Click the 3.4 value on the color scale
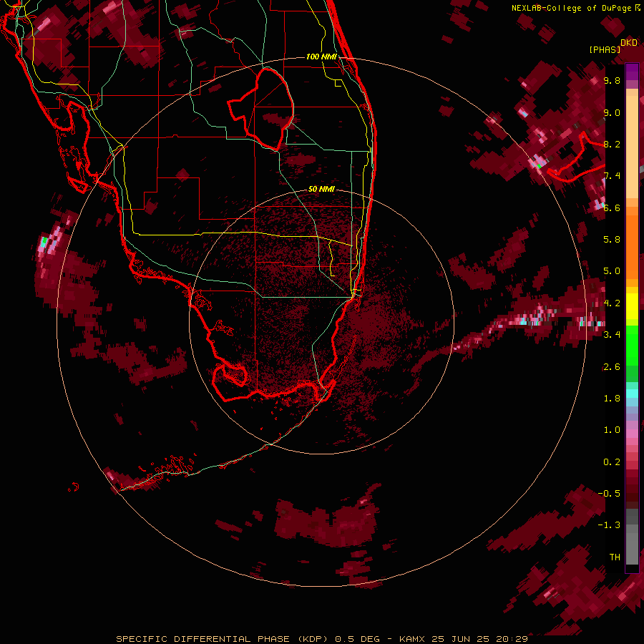This screenshot has width=644, height=644. coord(612,335)
